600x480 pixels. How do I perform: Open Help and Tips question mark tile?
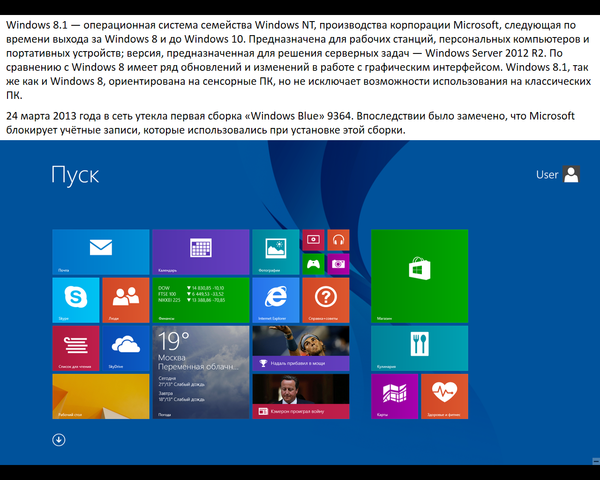(325, 299)
